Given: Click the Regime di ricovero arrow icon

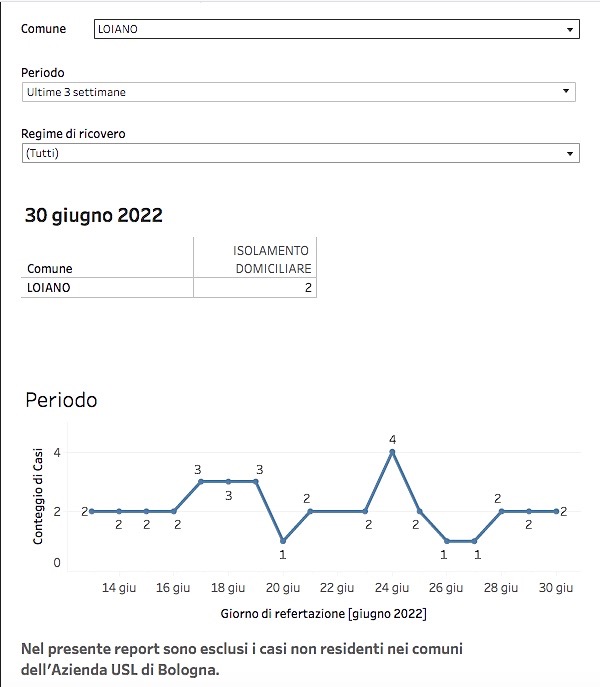Looking at the screenshot, I should (x=570, y=154).
